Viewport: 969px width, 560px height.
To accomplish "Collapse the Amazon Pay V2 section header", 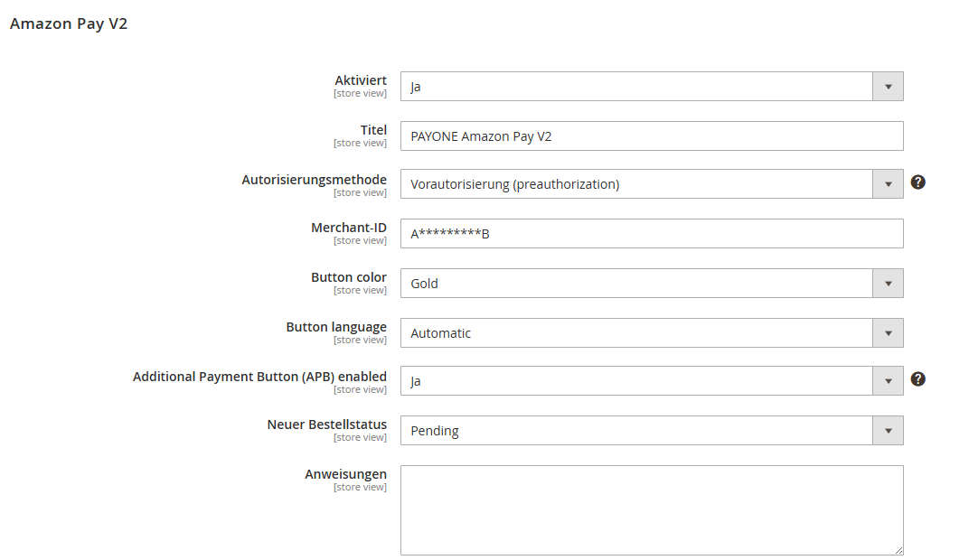I will tap(69, 24).
